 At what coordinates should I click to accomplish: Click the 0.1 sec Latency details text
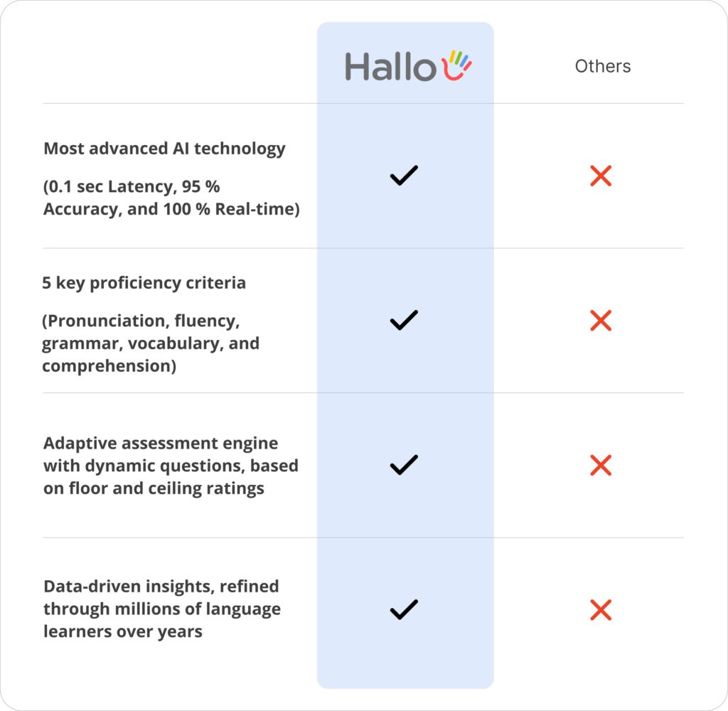coord(171,198)
